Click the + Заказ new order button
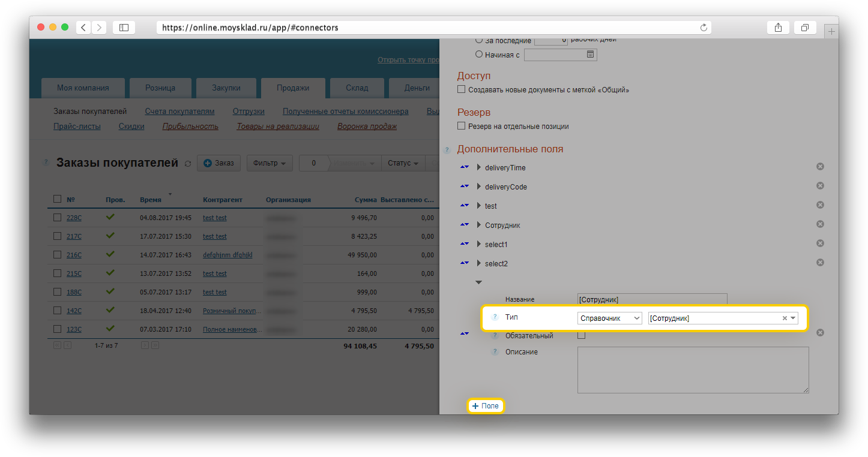868x457 pixels. click(x=219, y=163)
